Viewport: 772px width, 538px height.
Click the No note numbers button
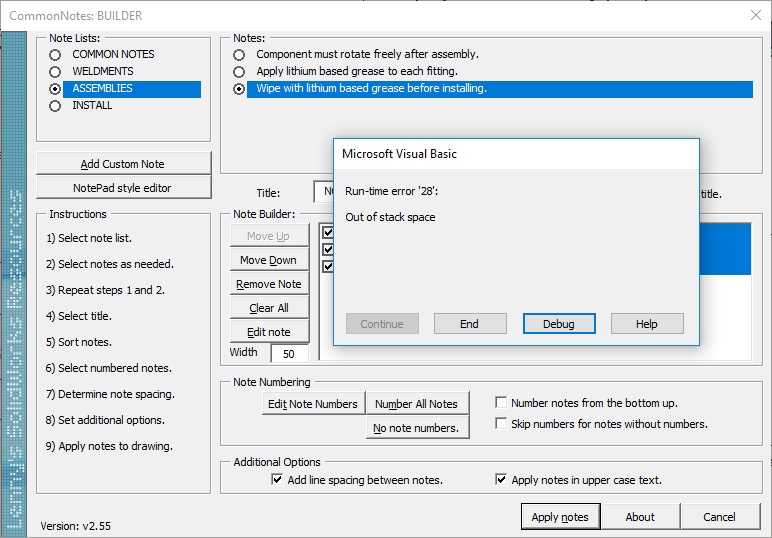tap(418, 428)
